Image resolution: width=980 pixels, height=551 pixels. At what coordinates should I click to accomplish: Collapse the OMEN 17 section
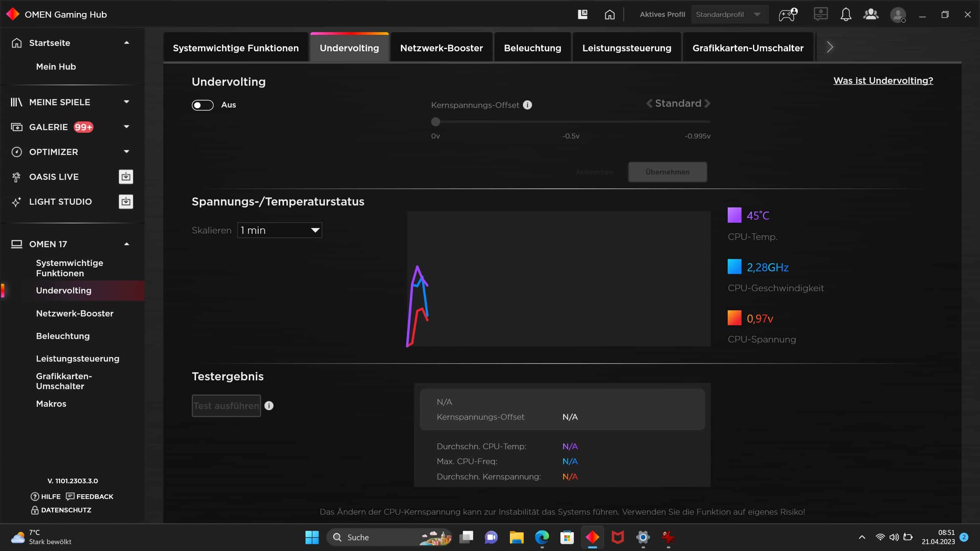coord(126,244)
